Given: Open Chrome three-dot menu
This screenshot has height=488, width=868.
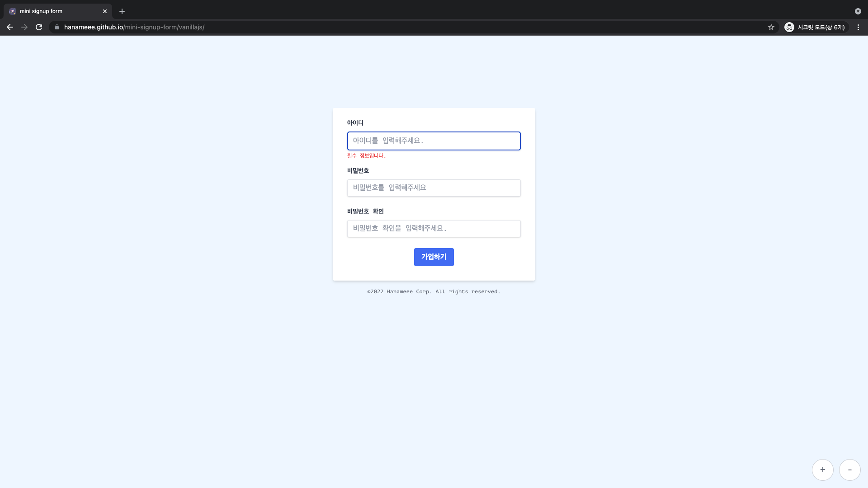Looking at the screenshot, I should (x=858, y=27).
